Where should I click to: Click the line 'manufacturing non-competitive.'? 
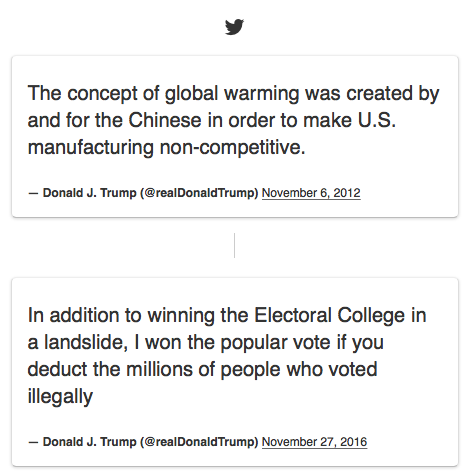[x=166, y=147]
